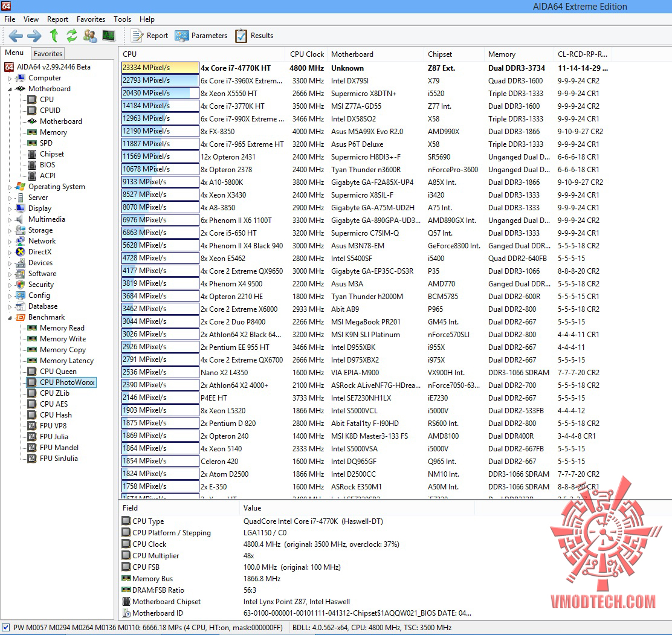
Task: Click the CPU Multiplier field row
Action: point(297,556)
